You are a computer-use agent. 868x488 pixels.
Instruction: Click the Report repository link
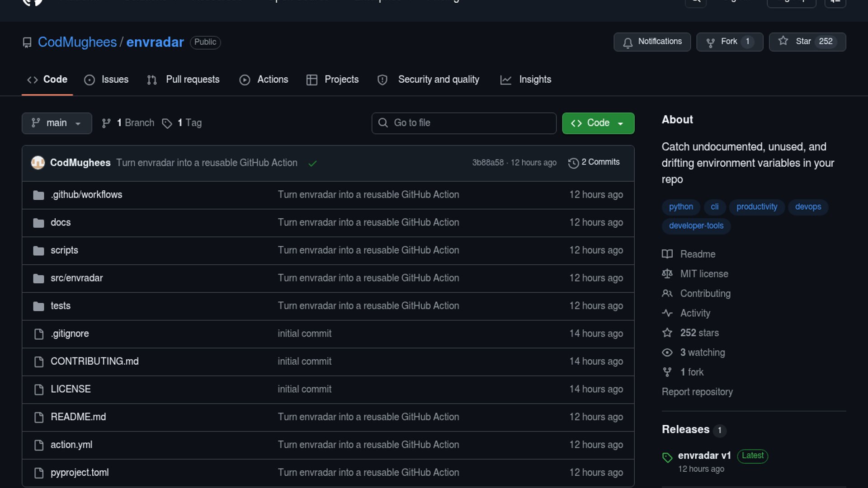tap(697, 392)
